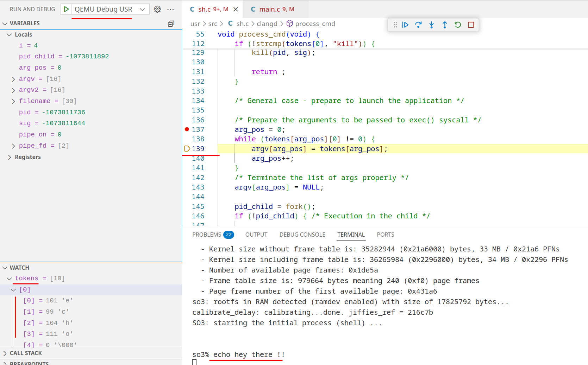
Task: Open the DEBUG CONSOLE panel tab
Action: [302, 235]
